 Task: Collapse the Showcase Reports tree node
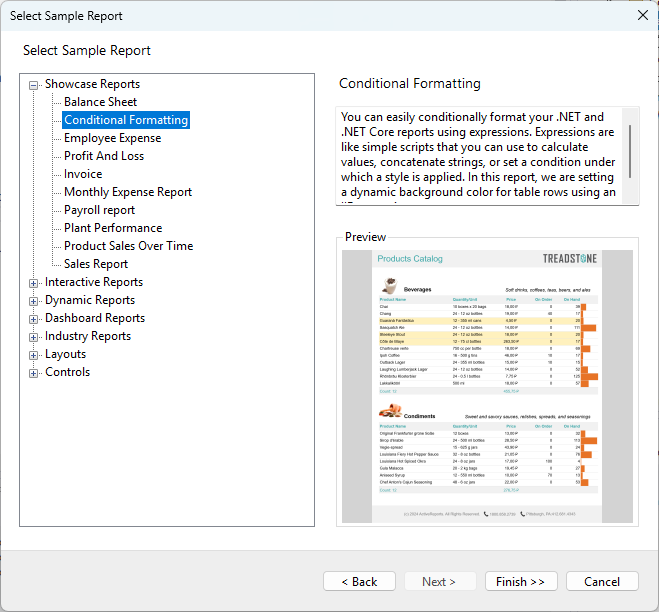pos(34,85)
